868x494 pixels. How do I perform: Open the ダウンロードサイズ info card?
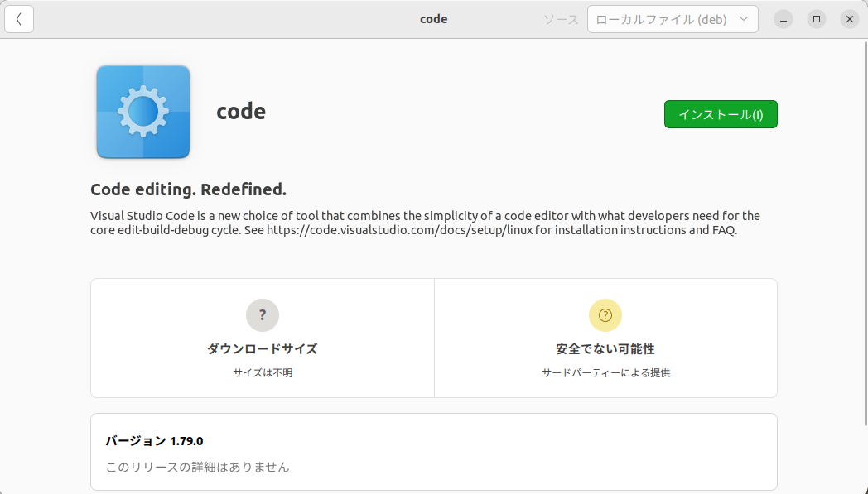[263, 338]
